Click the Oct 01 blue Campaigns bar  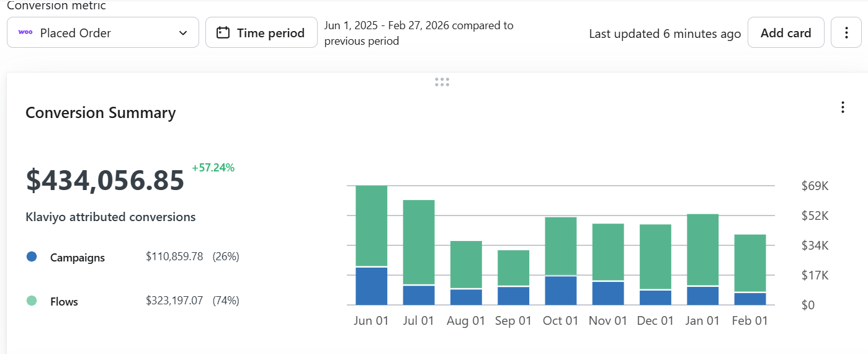pyautogui.click(x=561, y=291)
